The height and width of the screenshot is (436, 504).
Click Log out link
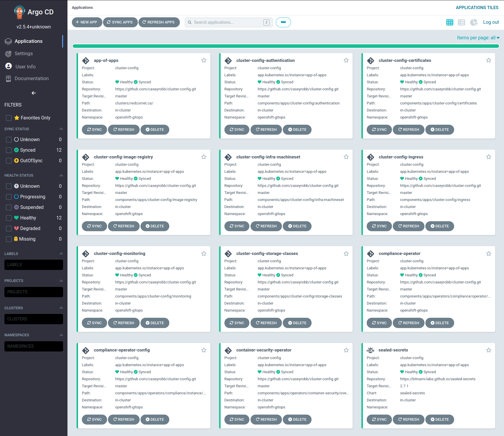[491, 22]
